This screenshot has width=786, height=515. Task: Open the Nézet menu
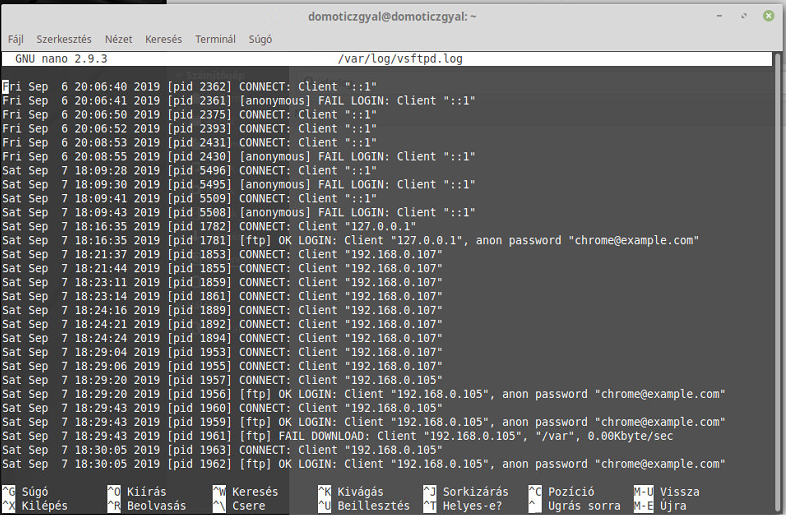point(118,39)
